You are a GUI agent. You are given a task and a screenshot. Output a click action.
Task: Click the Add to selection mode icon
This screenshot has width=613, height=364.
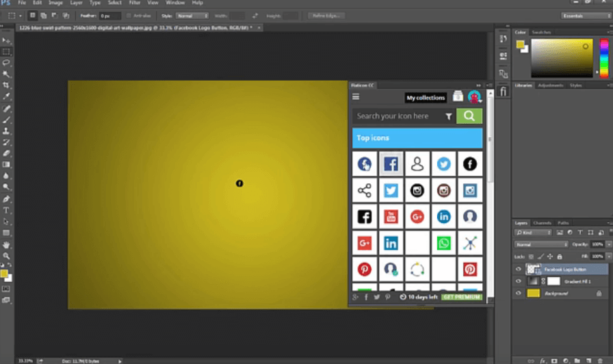(43, 16)
